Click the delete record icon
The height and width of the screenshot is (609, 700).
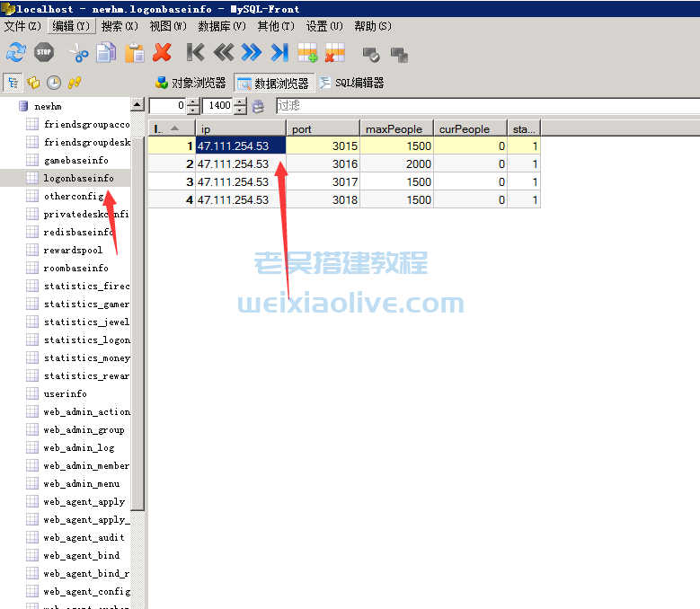click(x=334, y=53)
